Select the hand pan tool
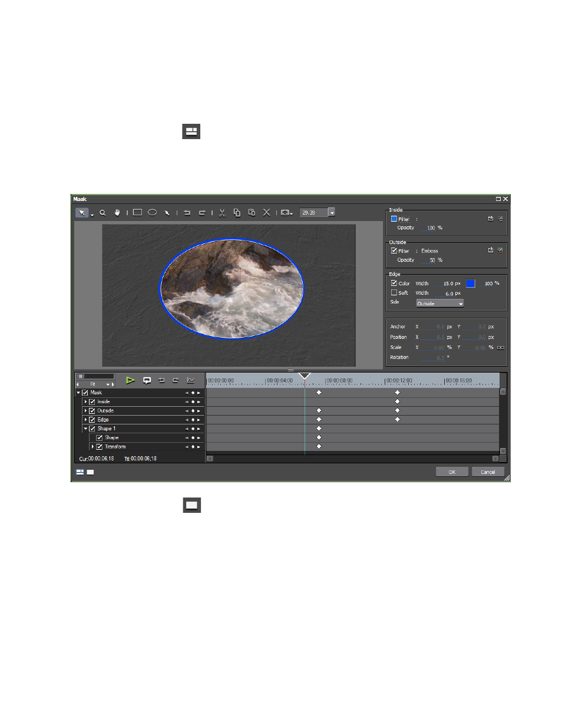Image resolution: width=562 pixels, height=728 pixels. pos(117,213)
